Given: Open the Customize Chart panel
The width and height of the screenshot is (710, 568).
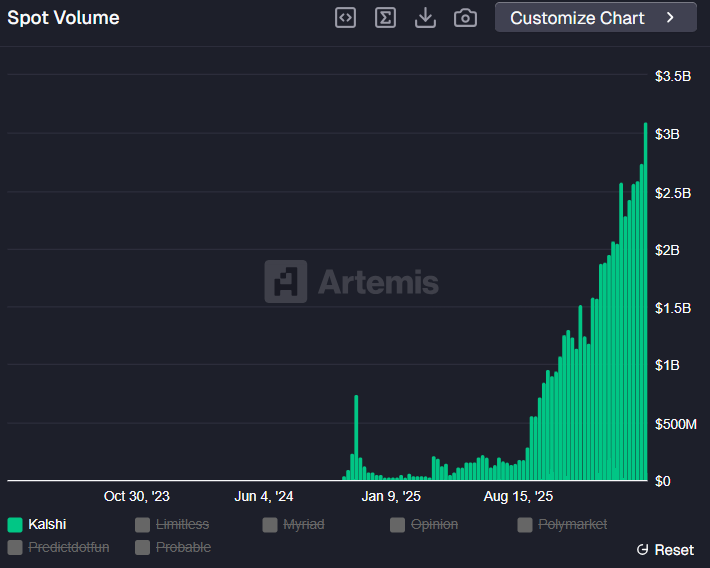Looking at the screenshot, I should click(595, 17).
